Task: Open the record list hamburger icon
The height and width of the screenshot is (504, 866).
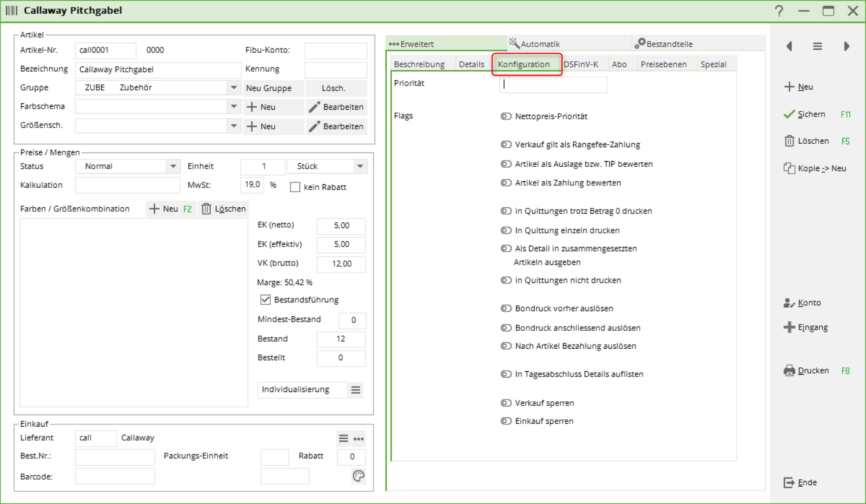Action: [818, 46]
